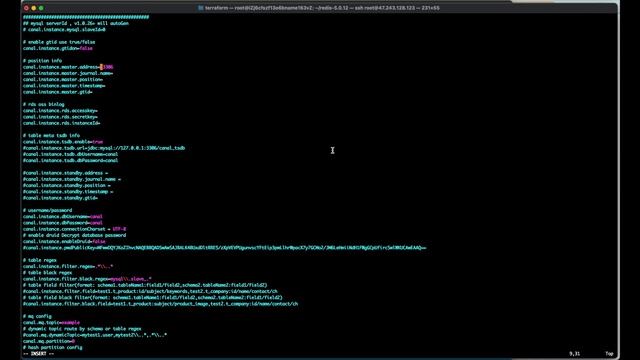This screenshot has width=640, height=360.
Task: Click the '# username/password' comment line
Action: point(47,210)
